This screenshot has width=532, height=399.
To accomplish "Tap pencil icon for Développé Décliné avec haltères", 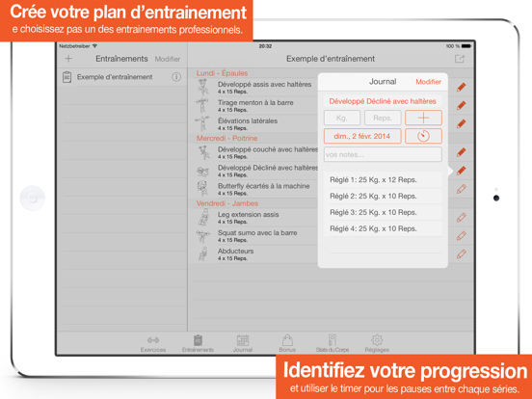I will pos(461,171).
